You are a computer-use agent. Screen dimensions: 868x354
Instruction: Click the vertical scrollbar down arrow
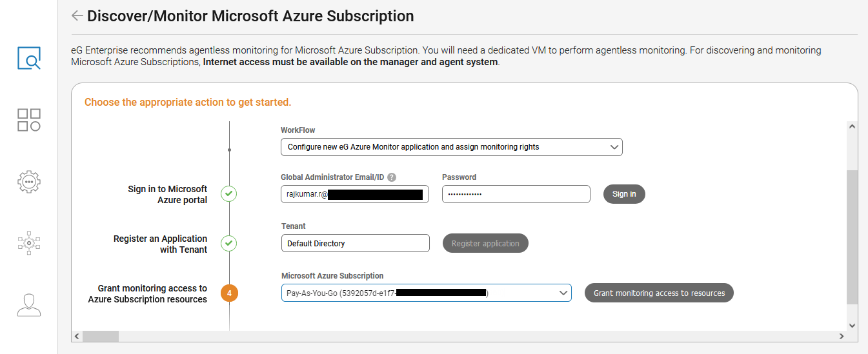tap(852, 326)
